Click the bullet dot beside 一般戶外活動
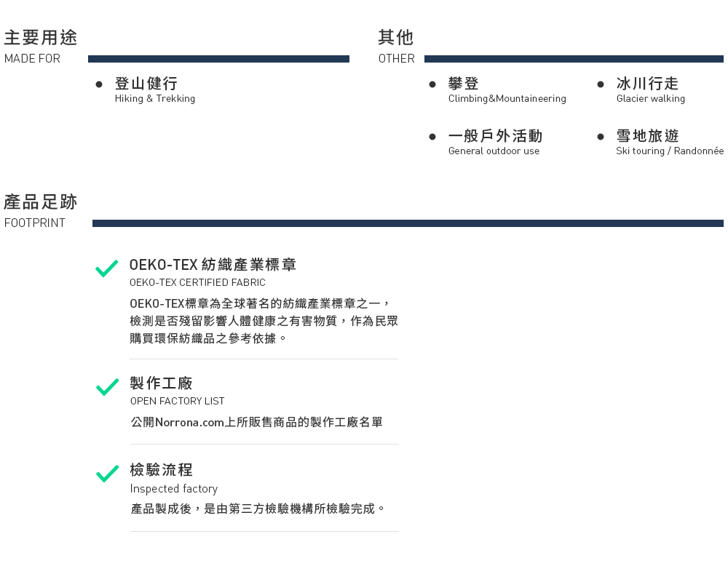Screen dimensions: 728x582 pos(432,137)
